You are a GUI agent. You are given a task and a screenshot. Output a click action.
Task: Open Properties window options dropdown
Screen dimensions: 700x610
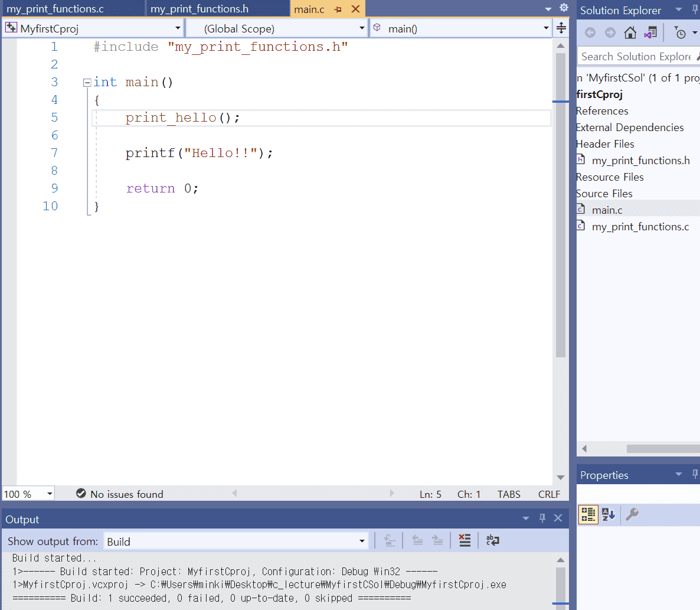(679, 474)
